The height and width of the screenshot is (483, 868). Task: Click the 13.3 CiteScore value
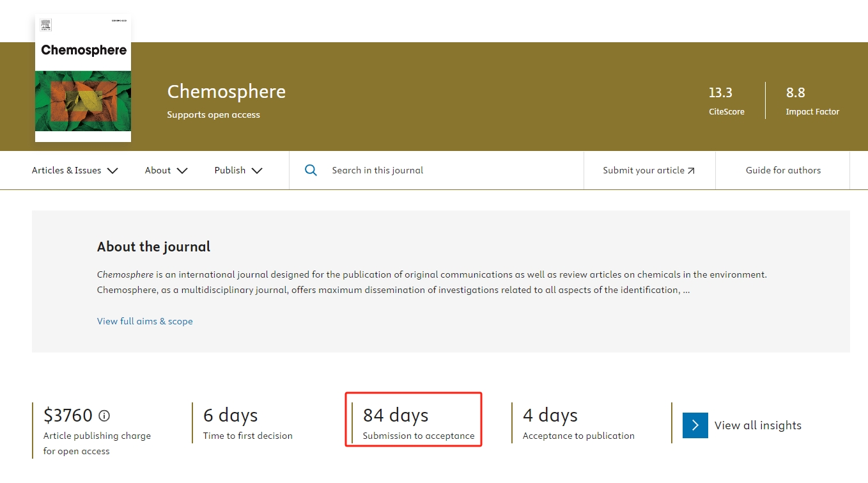coord(720,93)
